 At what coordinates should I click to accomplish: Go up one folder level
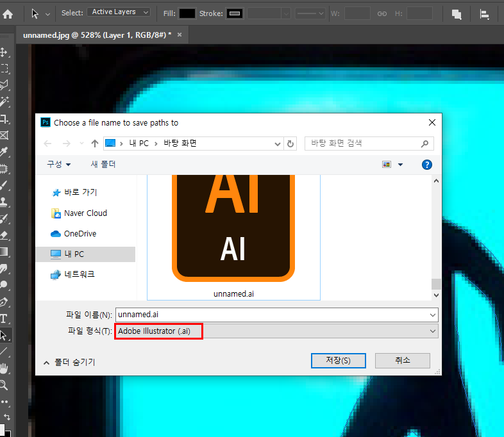[x=94, y=144]
